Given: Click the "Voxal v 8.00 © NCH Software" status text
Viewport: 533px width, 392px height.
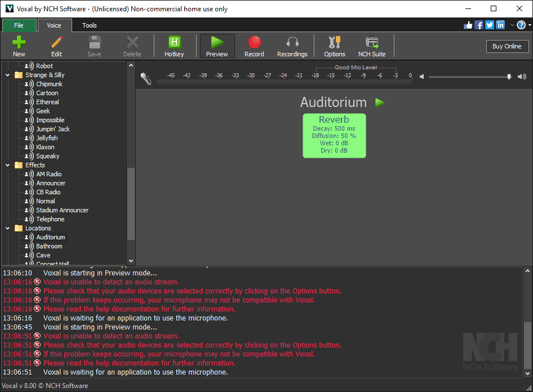Looking at the screenshot, I should pyautogui.click(x=45, y=386).
